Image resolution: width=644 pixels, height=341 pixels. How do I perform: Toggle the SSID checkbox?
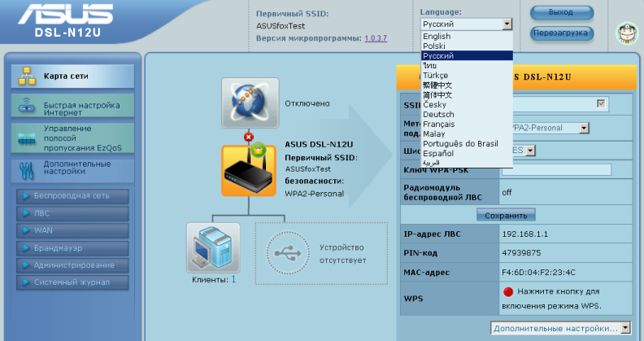pyautogui.click(x=601, y=103)
